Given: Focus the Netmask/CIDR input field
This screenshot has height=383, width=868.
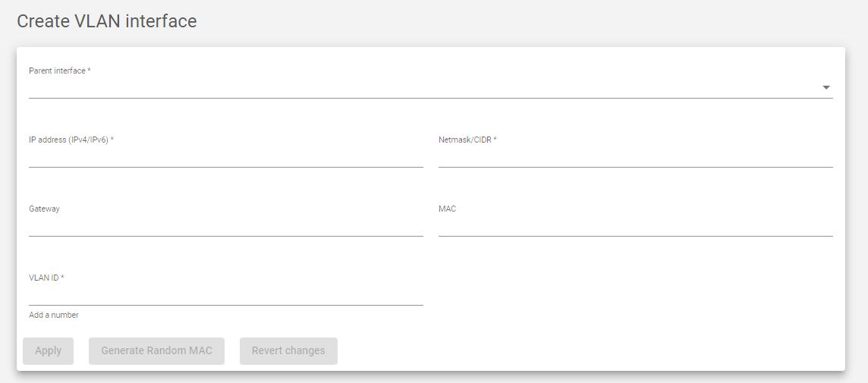Looking at the screenshot, I should pos(636,157).
